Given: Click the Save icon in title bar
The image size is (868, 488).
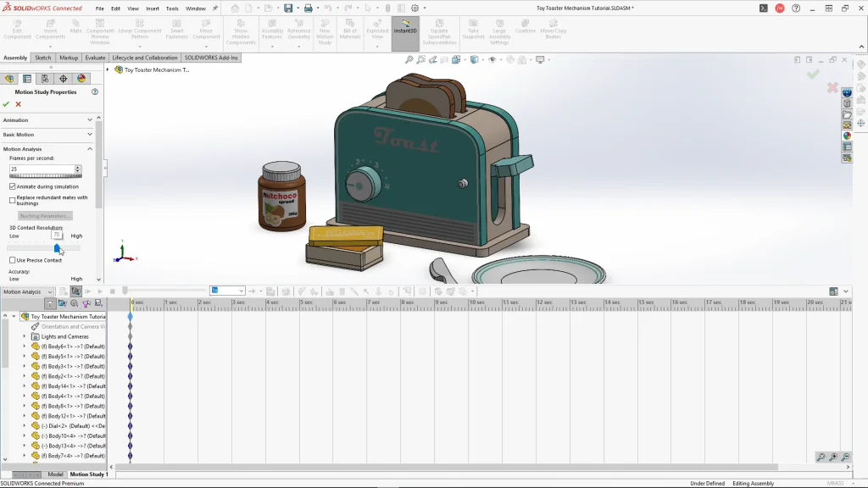Looking at the screenshot, I should point(288,8).
